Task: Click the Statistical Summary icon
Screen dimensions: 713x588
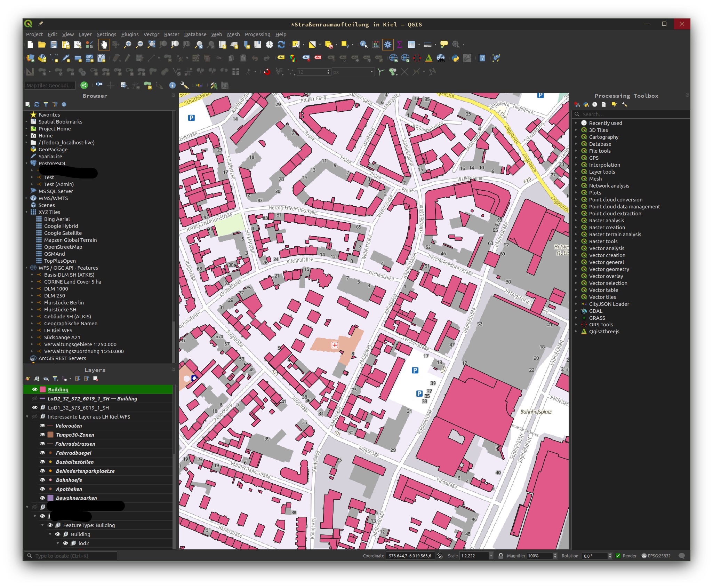Action: click(x=400, y=45)
